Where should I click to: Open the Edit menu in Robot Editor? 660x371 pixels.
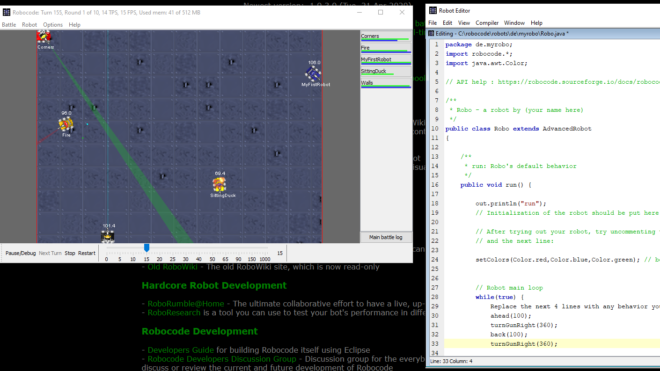click(447, 23)
